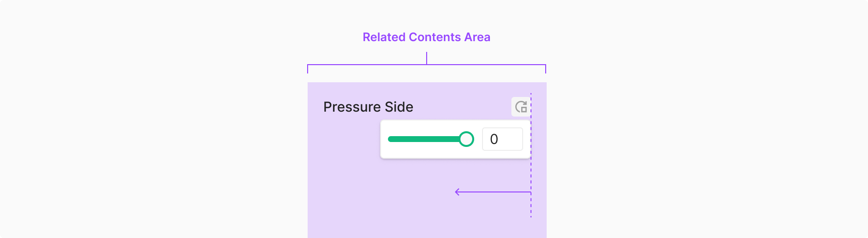Click the middle of the green slider track
The image size is (868, 238).
click(424, 139)
